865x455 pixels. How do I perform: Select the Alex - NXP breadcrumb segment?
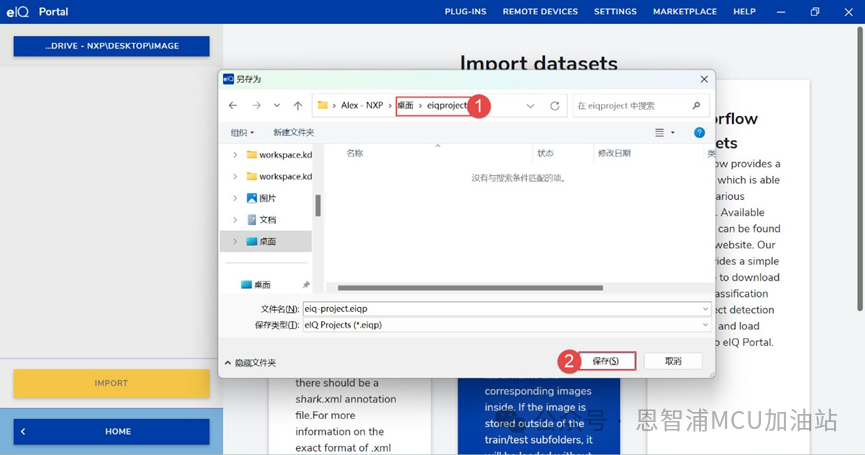362,105
